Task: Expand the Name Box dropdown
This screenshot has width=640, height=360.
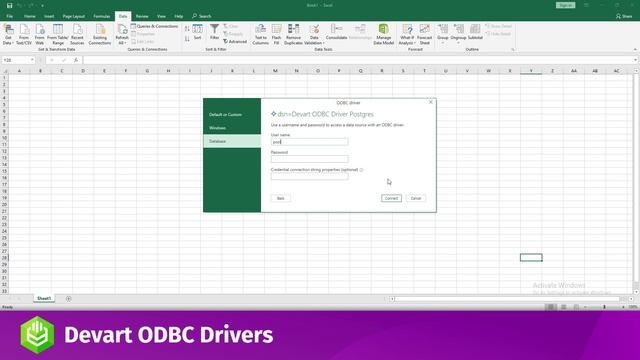Action: (x=32, y=60)
